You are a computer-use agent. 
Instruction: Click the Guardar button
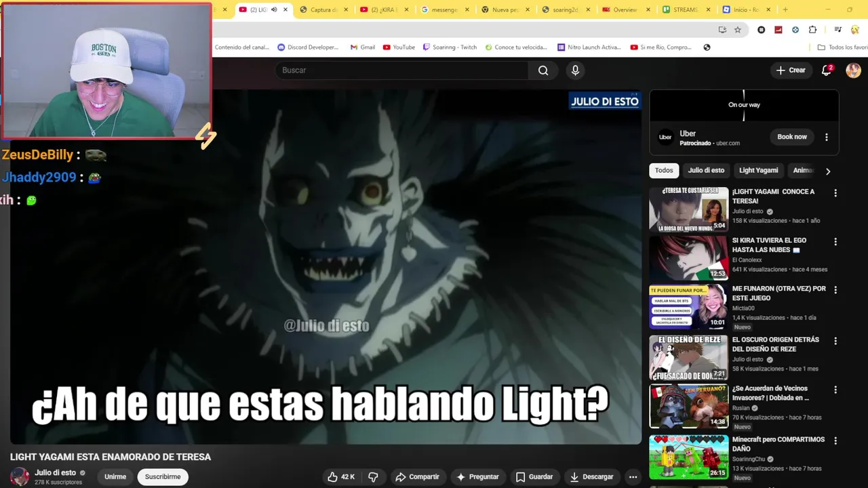point(534,477)
